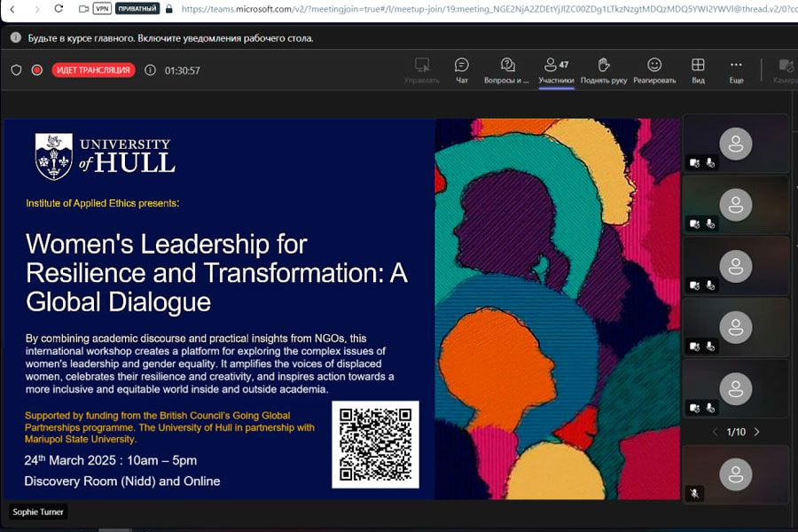Viewport: 798px width, 532px height.
Task: Click the Sophie Turner presenter label
Action: click(38, 512)
